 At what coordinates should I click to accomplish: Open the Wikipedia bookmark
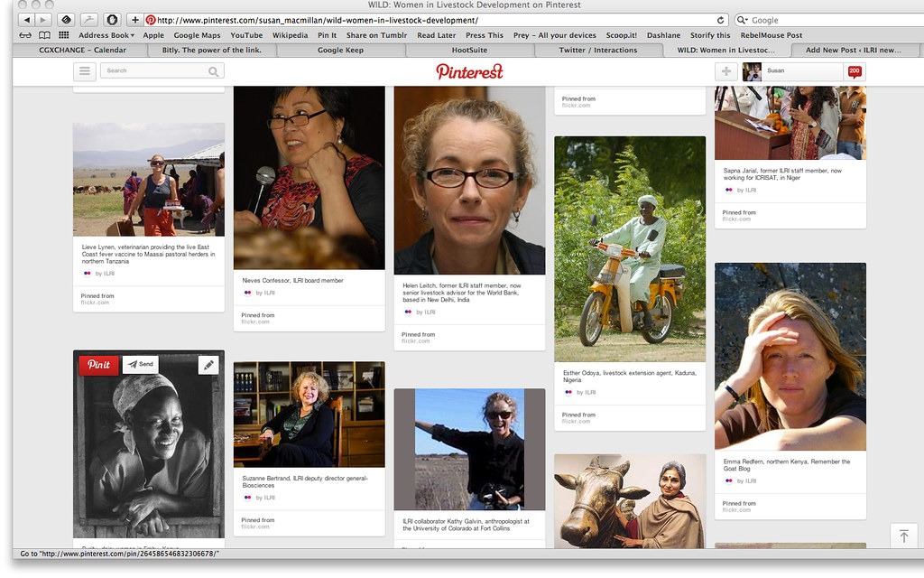click(290, 35)
